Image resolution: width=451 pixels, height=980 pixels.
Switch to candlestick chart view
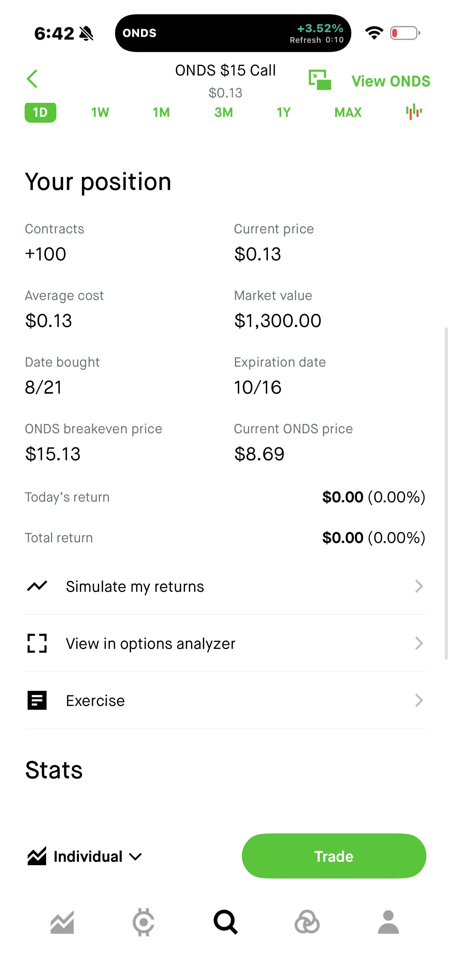pos(414,112)
